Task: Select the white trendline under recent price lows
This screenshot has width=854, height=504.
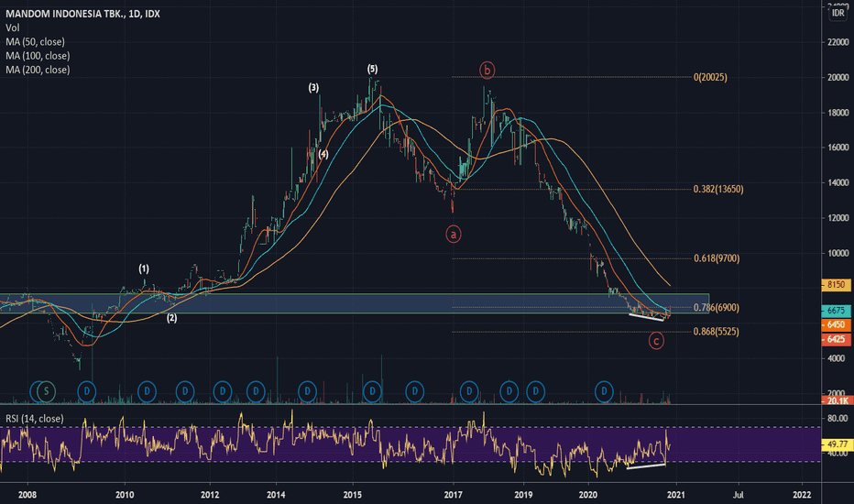Action: click(647, 317)
